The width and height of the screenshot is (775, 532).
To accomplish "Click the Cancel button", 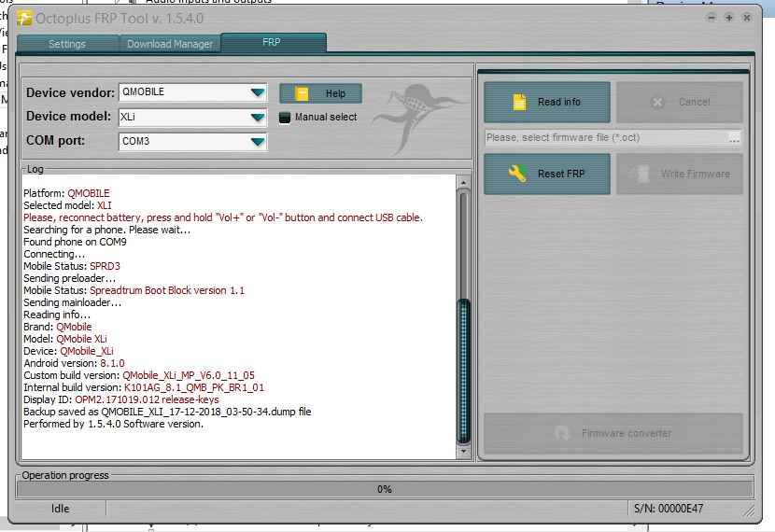I will point(680,103).
